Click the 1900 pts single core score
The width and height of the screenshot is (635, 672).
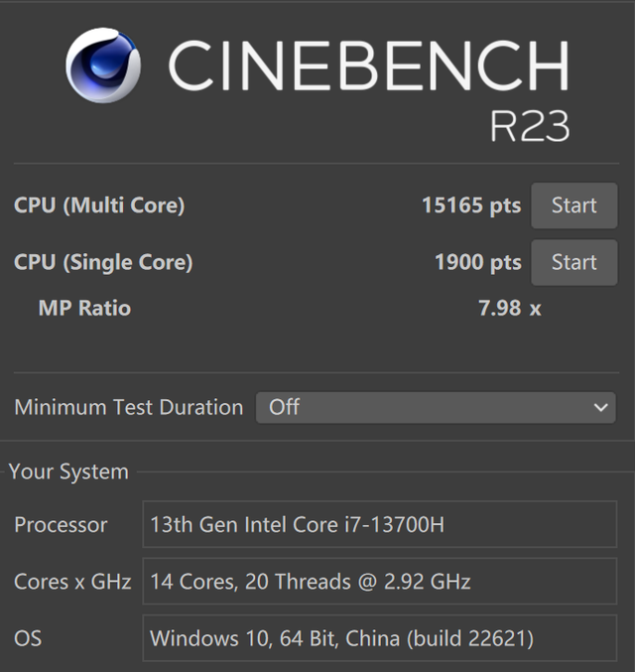[477, 262]
